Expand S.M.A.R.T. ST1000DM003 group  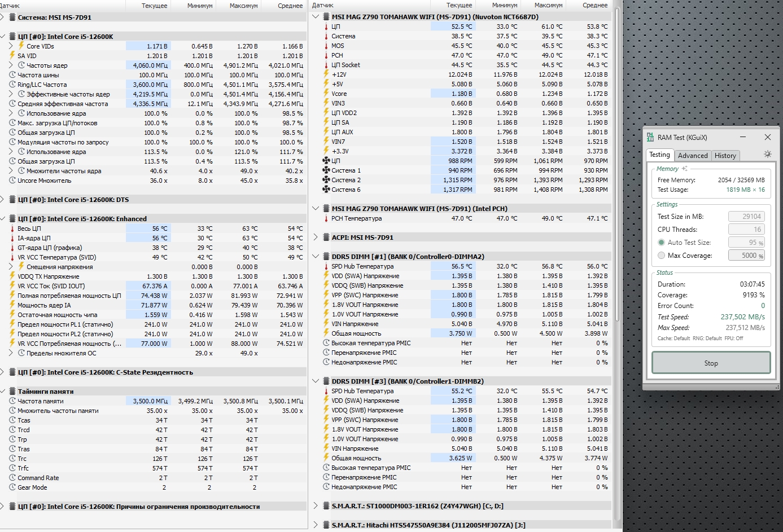pyautogui.click(x=316, y=505)
